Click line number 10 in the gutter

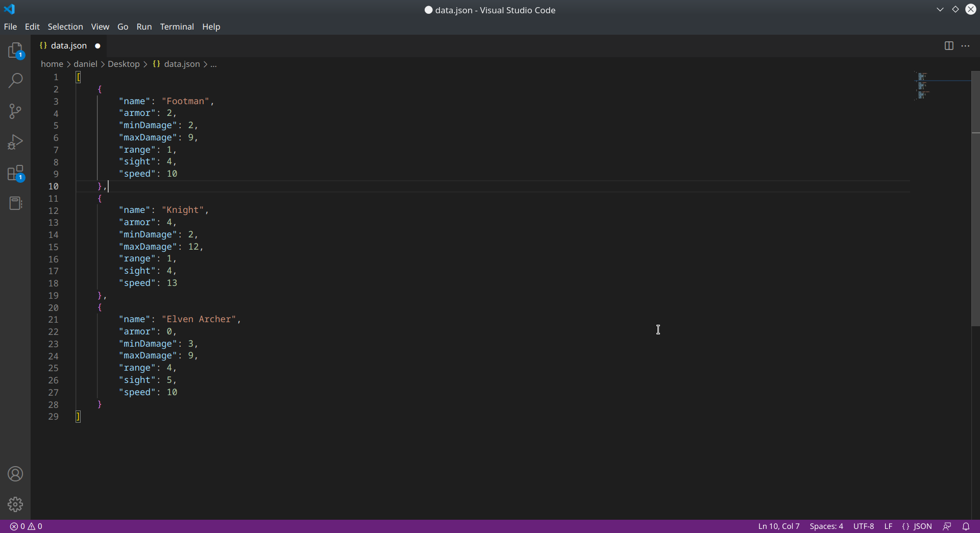pyautogui.click(x=54, y=186)
